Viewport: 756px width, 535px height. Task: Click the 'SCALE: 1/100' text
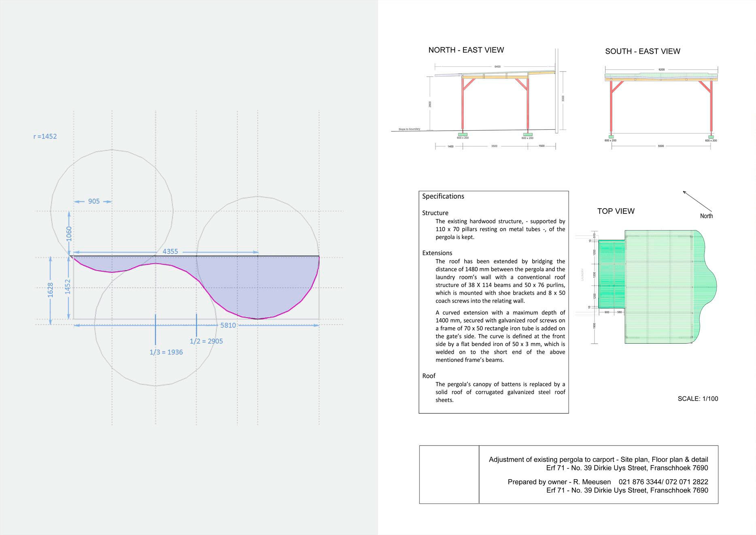click(698, 399)
